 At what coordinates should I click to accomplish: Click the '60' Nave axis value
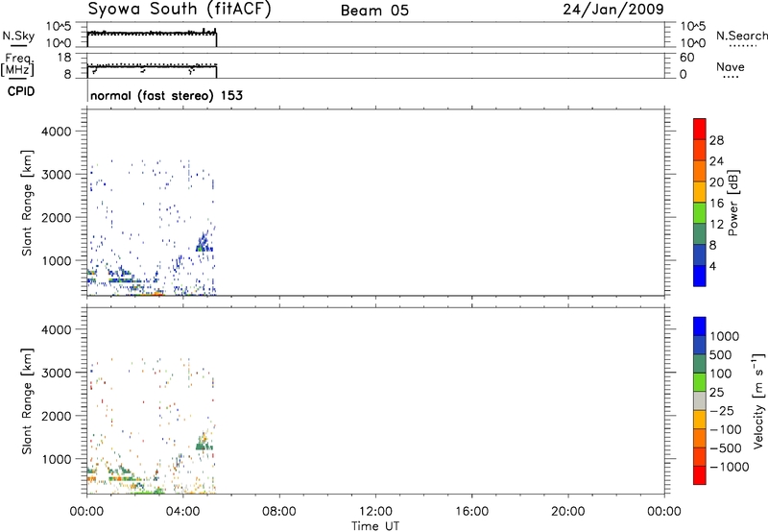(687, 58)
